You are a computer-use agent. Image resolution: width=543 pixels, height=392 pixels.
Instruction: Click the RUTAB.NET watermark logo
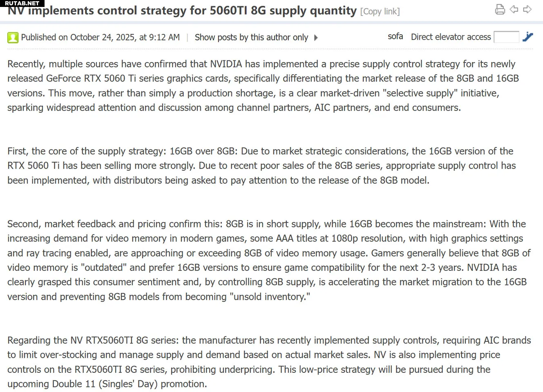pyautogui.click(x=22, y=3)
